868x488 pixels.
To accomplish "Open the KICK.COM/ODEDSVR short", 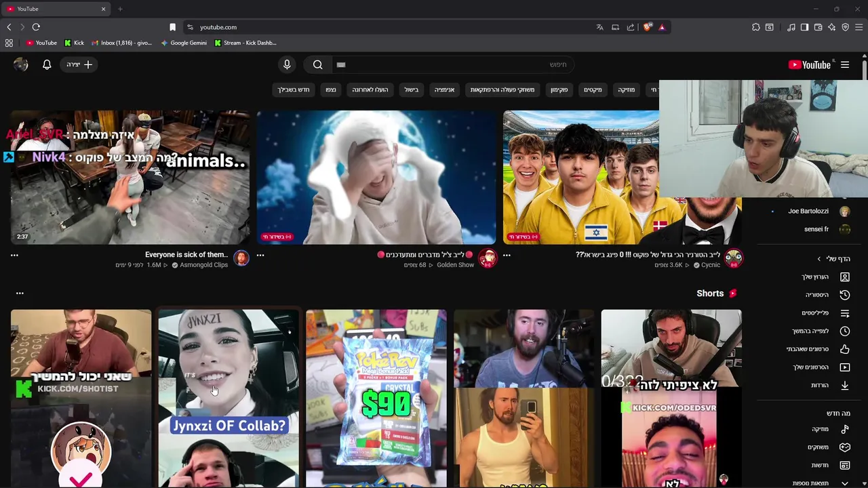I will (671, 399).
